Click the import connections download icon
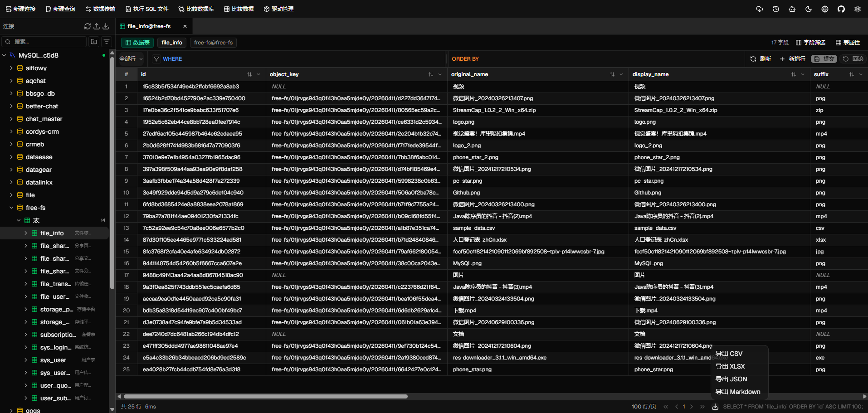The image size is (868, 413). pos(106,26)
